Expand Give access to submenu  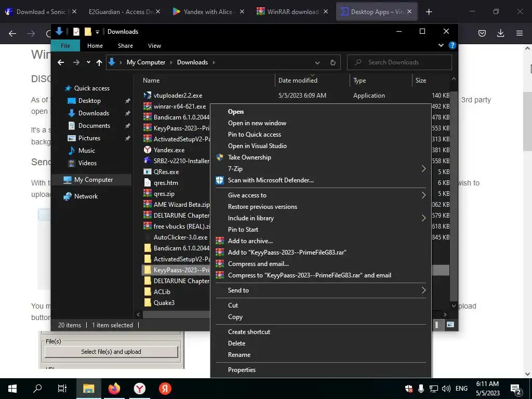[x=321, y=195]
